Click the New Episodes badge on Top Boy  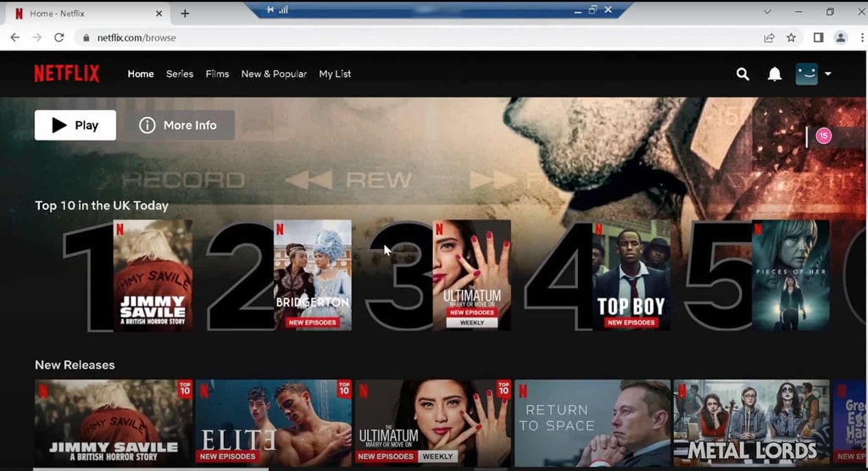pos(631,322)
